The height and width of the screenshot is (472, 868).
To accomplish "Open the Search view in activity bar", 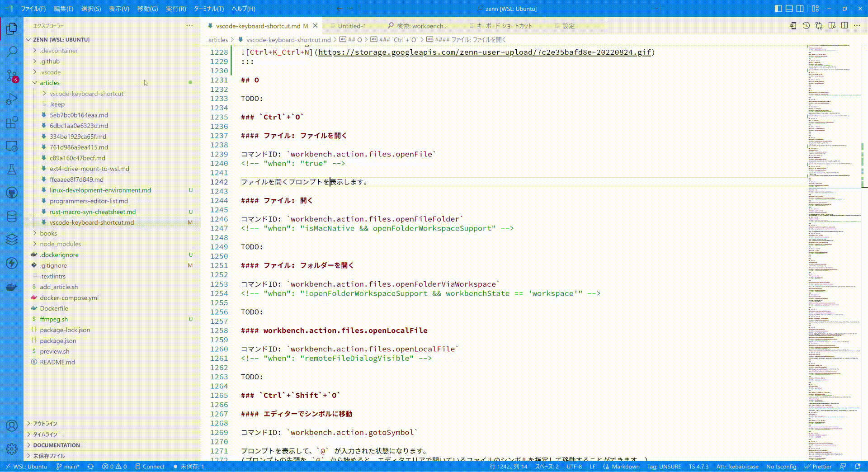I will 12,52.
